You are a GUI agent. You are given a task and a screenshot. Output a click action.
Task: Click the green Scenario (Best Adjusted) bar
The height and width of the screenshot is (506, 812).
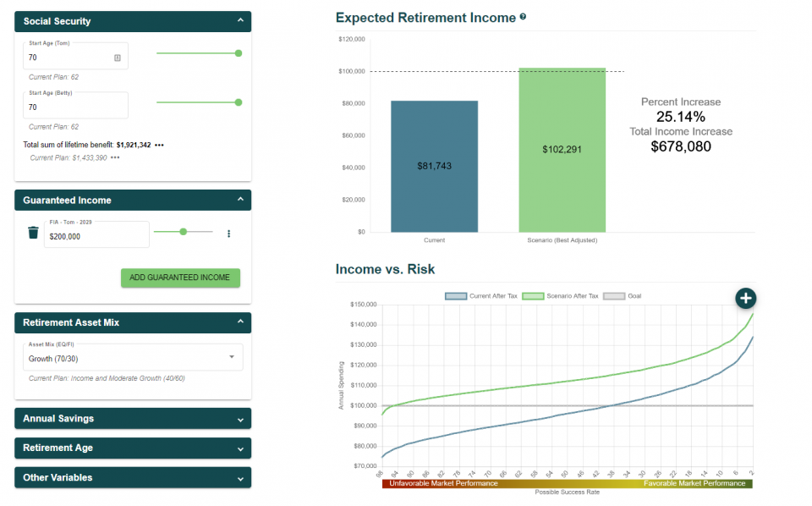562,150
